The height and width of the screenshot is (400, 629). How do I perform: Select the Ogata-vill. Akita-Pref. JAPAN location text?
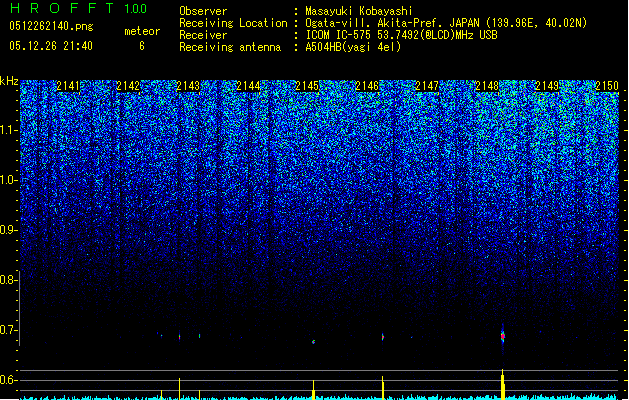[446, 23]
